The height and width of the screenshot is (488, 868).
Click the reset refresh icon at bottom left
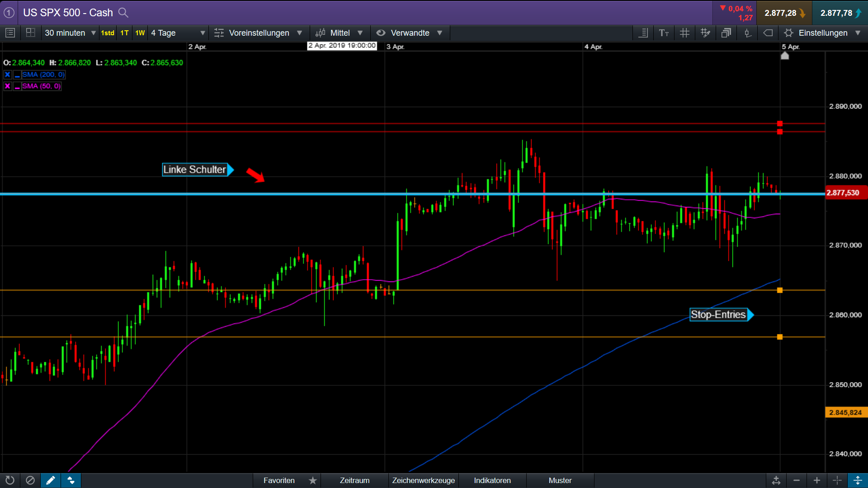(x=9, y=480)
